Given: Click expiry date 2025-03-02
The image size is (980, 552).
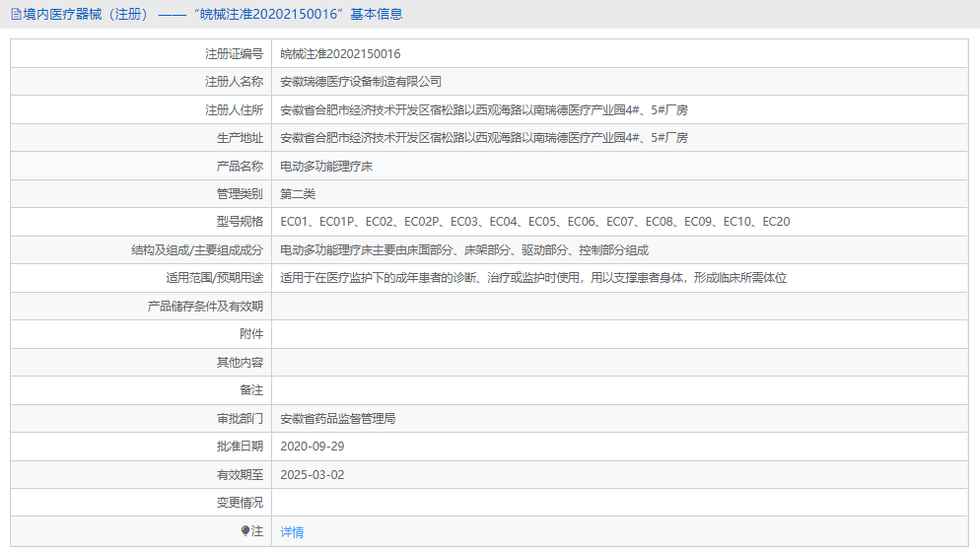Looking at the screenshot, I should [x=312, y=475].
